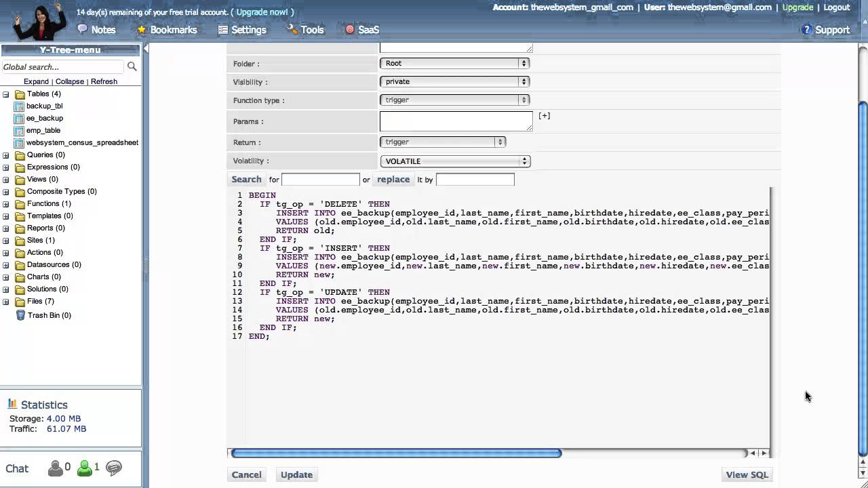Click the Support question mark icon
Screen dimensions: 868x488
tap(806, 30)
